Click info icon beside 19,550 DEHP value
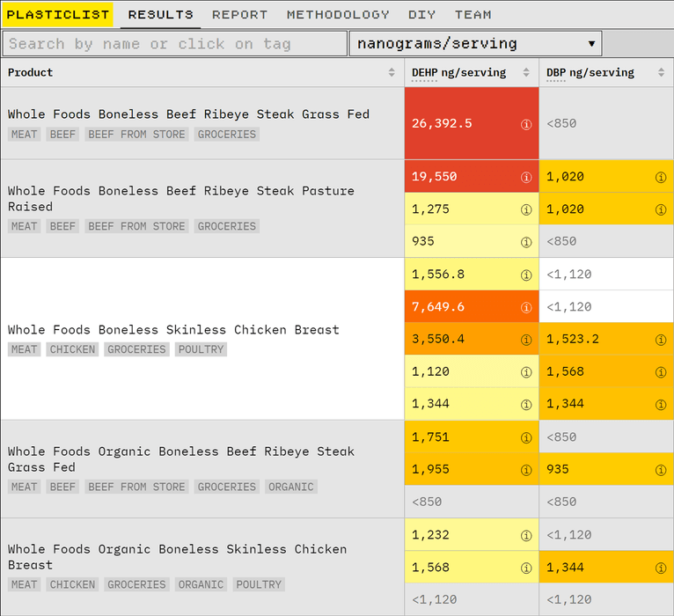The width and height of the screenshot is (674, 616). 526,177
